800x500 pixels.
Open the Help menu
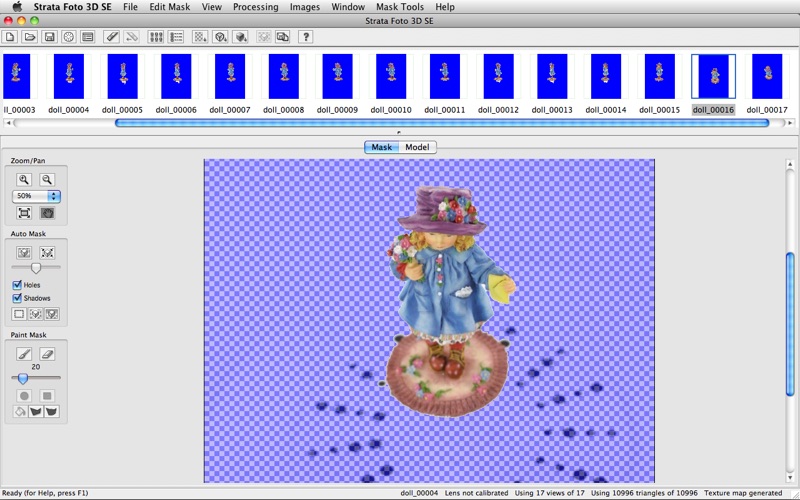(445, 7)
